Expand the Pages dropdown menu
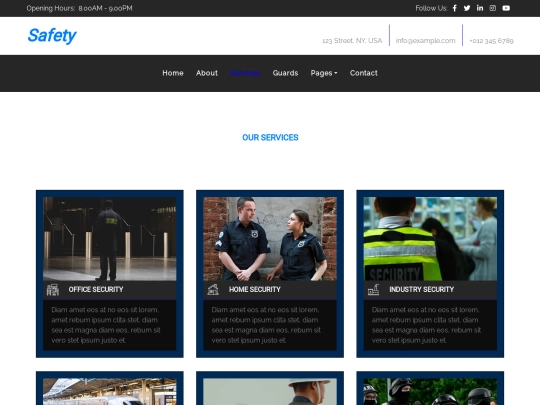 (324, 73)
